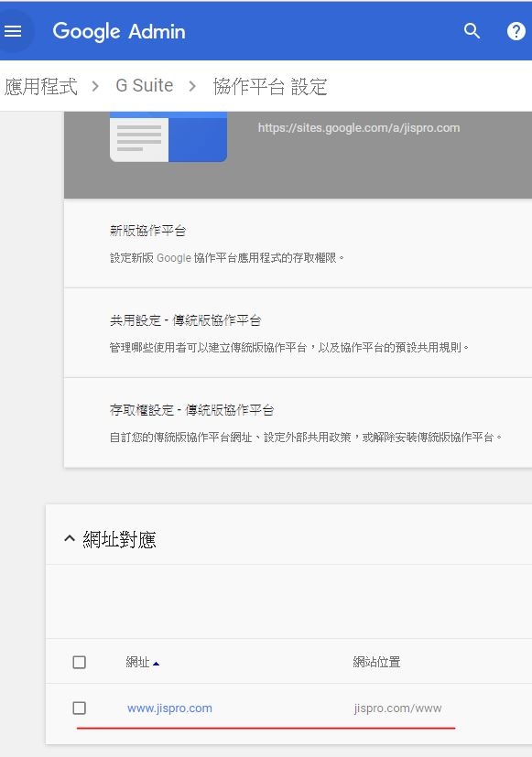Image resolution: width=532 pixels, height=757 pixels.
Task: Click the 自訂您的傳統版協作平台網址 description text
Action: tap(306, 438)
